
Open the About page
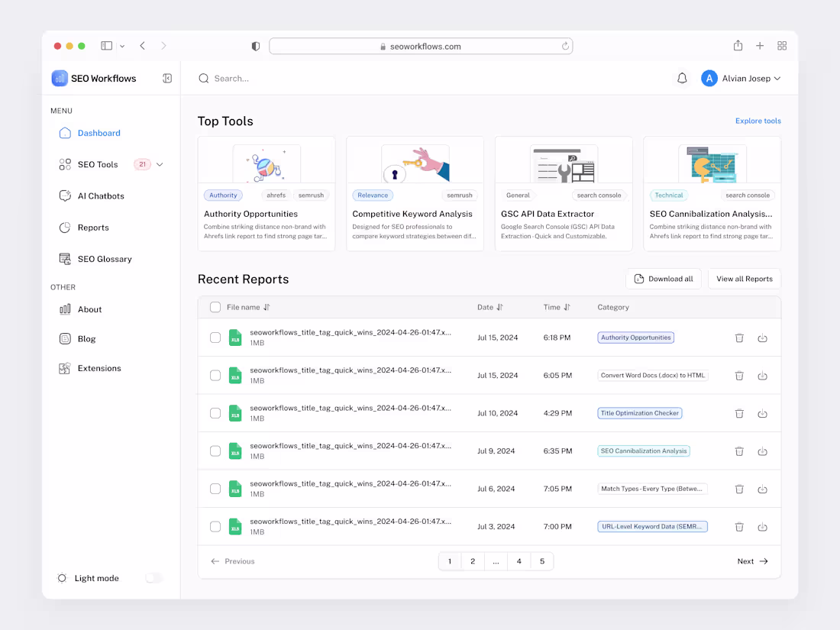click(80, 309)
